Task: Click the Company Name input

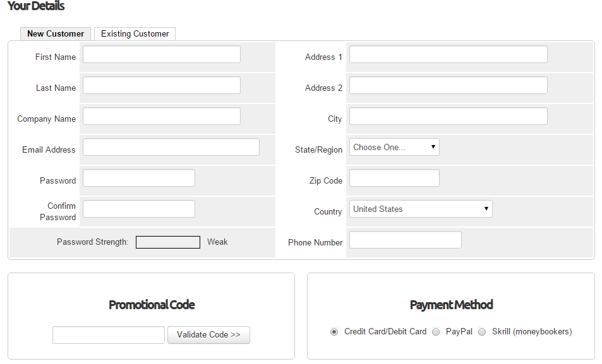Action: [162, 116]
